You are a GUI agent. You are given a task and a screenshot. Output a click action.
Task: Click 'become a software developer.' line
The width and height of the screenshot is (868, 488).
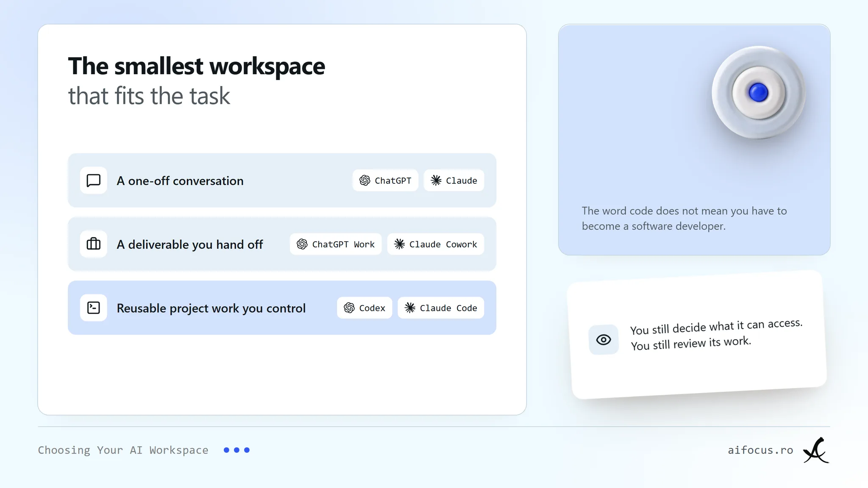click(x=654, y=226)
